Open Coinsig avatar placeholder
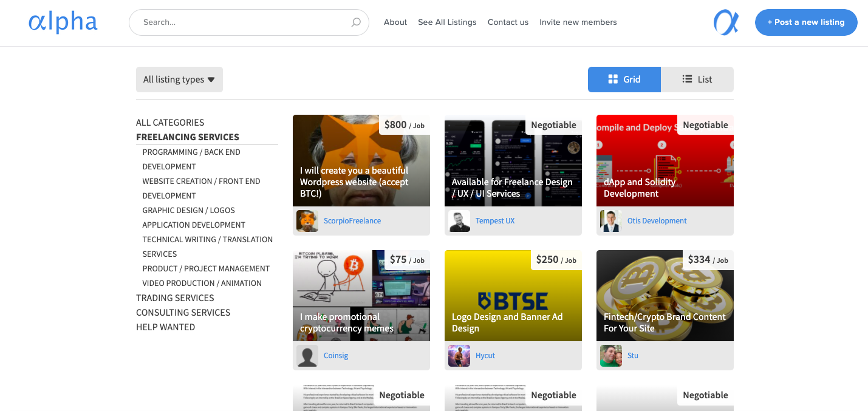 click(x=307, y=356)
